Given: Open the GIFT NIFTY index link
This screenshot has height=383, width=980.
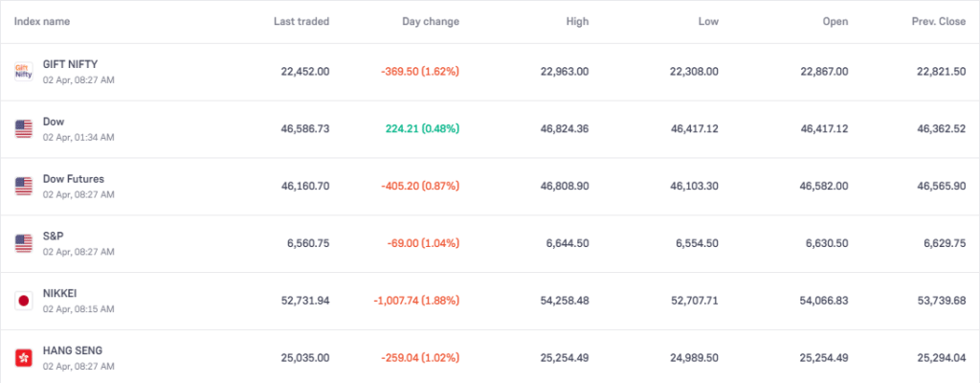Looking at the screenshot, I should 70,64.
